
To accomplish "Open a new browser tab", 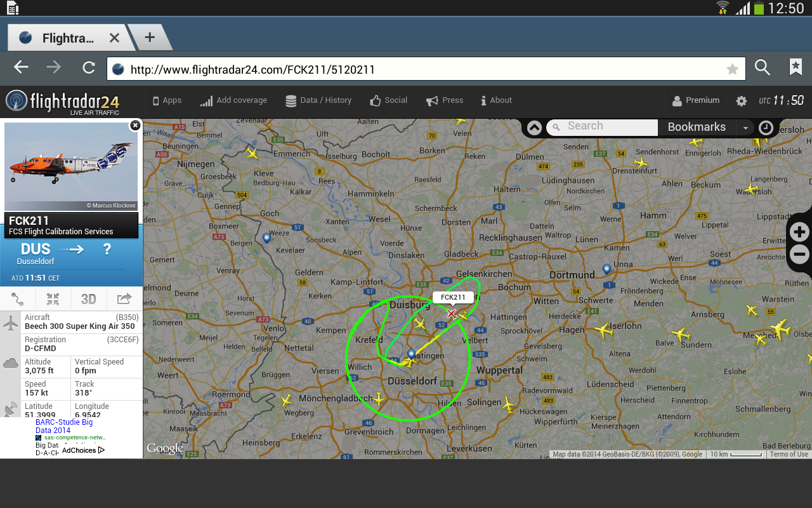I will pos(150,37).
